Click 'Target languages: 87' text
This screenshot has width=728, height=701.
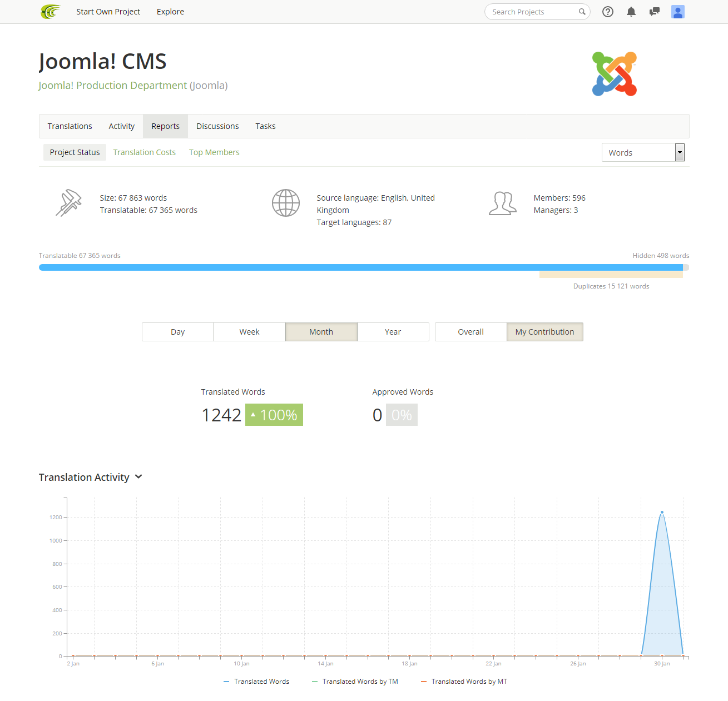pyautogui.click(x=354, y=222)
